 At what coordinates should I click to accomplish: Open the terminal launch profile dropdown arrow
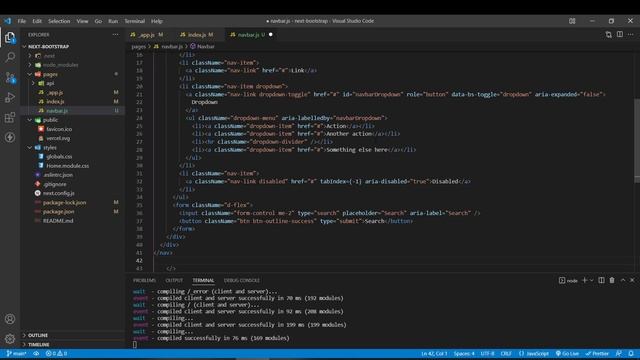pyautogui.click(x=591, y=280)
